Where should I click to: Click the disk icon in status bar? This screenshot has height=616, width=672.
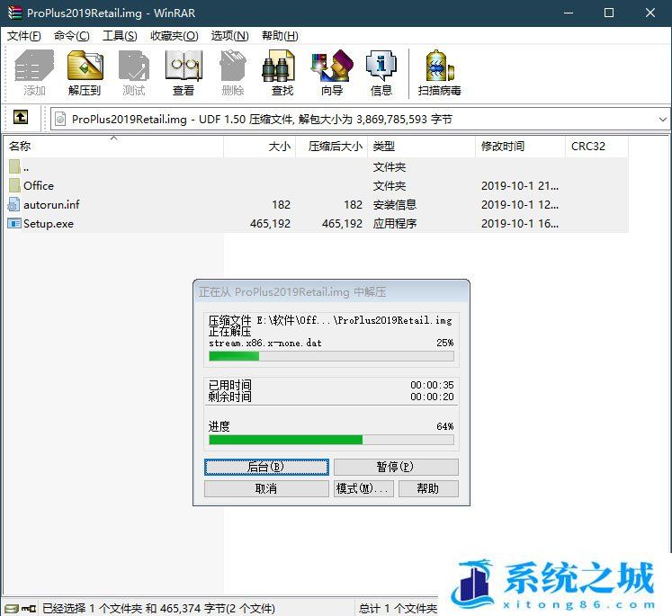12,608
